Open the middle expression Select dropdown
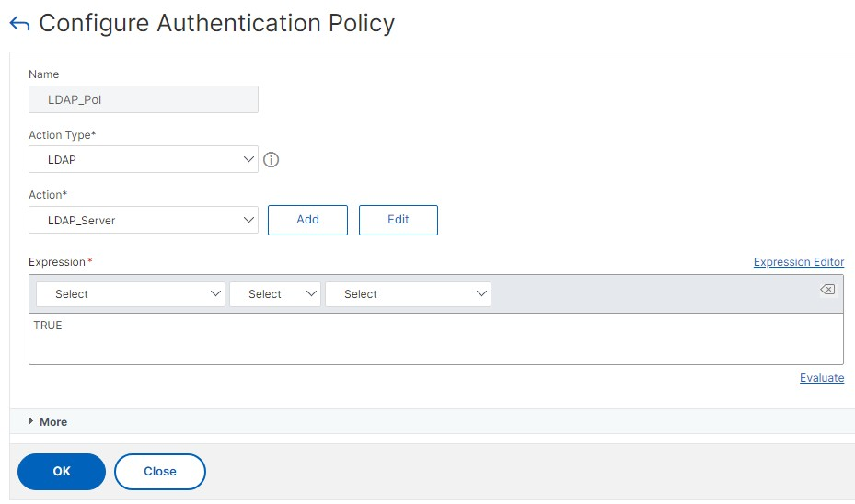This screenshot has width=855, height=504. pyautogui.click(x=275, y=294)
